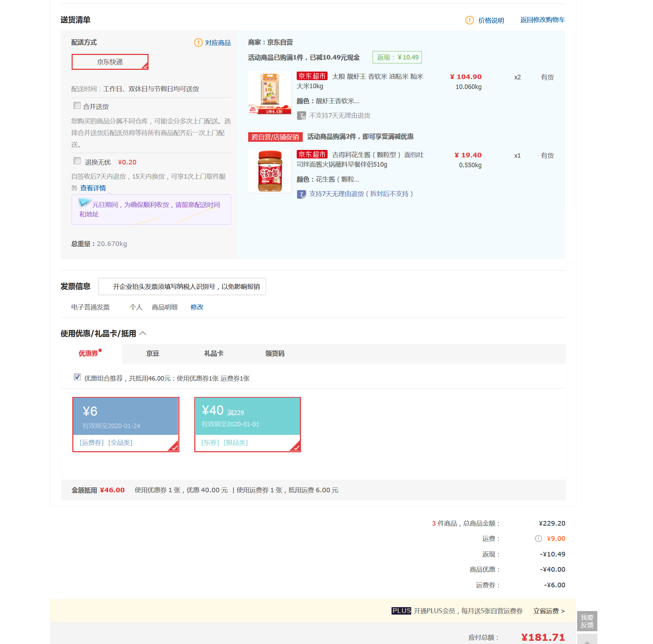Click the no 7-day return icon
The height and width of the screenshot is (644, 653).
[301, 116]
